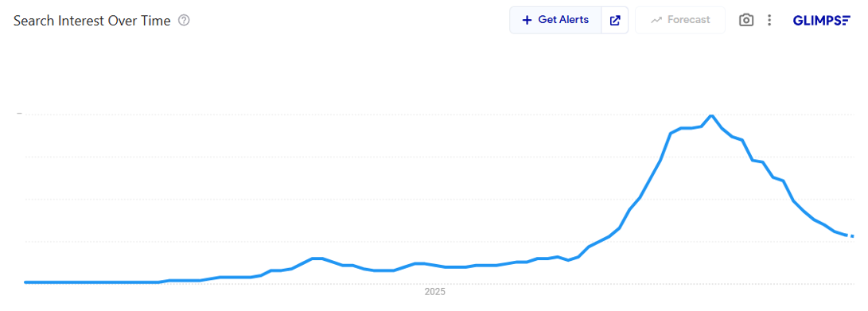The height and width of the screenshot is (311, 868).
Task: Click the y-axis tick dash at the top gridline
Action: click(x=19, y=114)
